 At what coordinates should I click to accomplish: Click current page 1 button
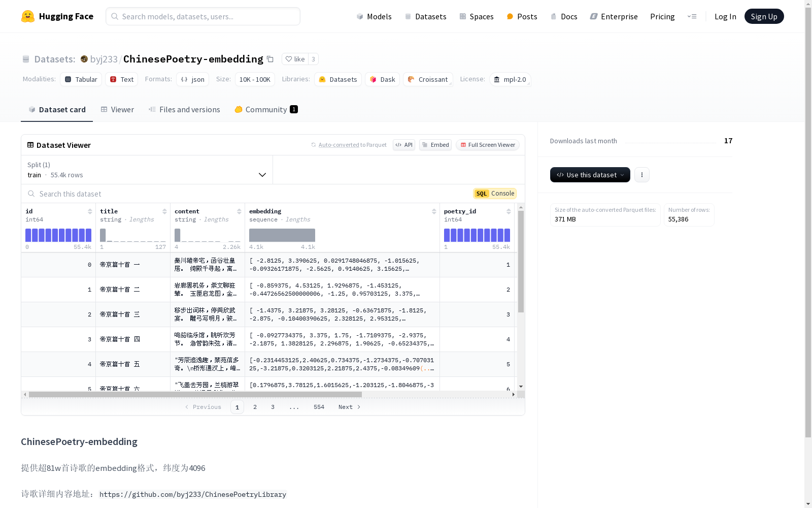237,407
